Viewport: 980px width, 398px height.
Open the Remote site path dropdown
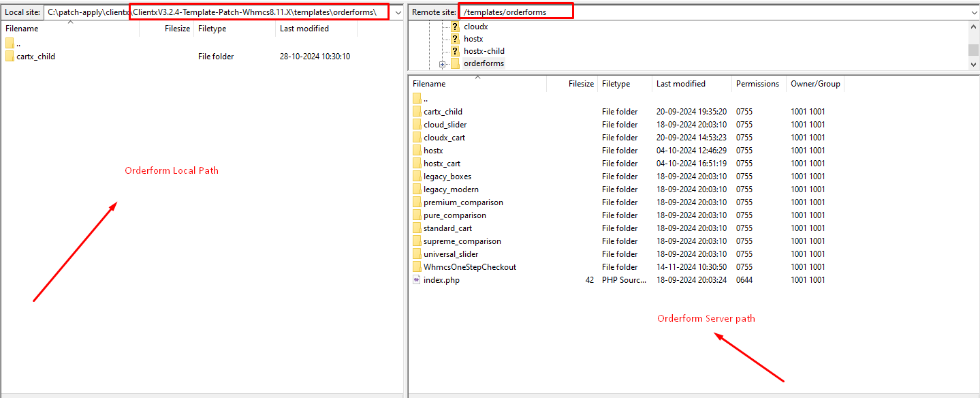tap(974, 12)
